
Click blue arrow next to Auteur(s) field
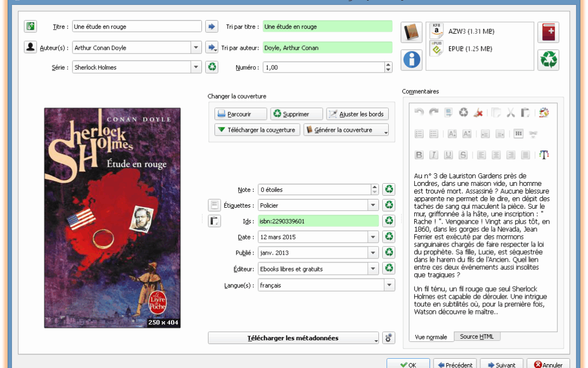[x=212, y=47]
